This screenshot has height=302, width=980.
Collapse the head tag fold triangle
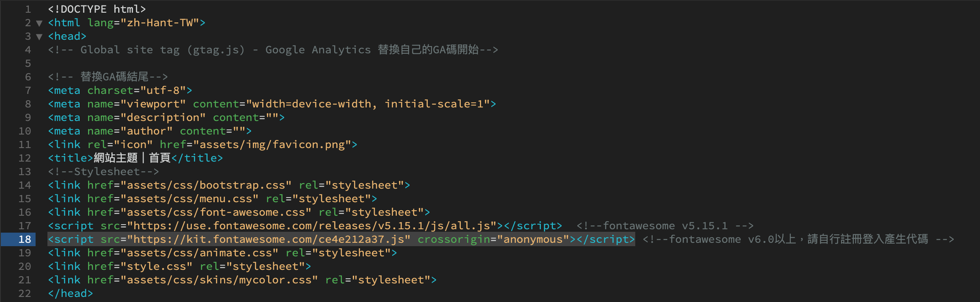(x=39, y=37)
